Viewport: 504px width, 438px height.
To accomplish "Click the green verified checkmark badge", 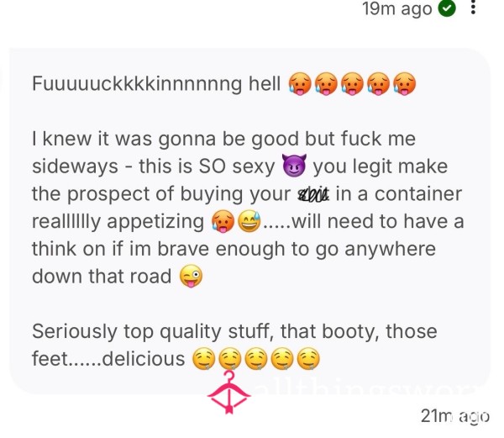I will [x=447, y=8].
